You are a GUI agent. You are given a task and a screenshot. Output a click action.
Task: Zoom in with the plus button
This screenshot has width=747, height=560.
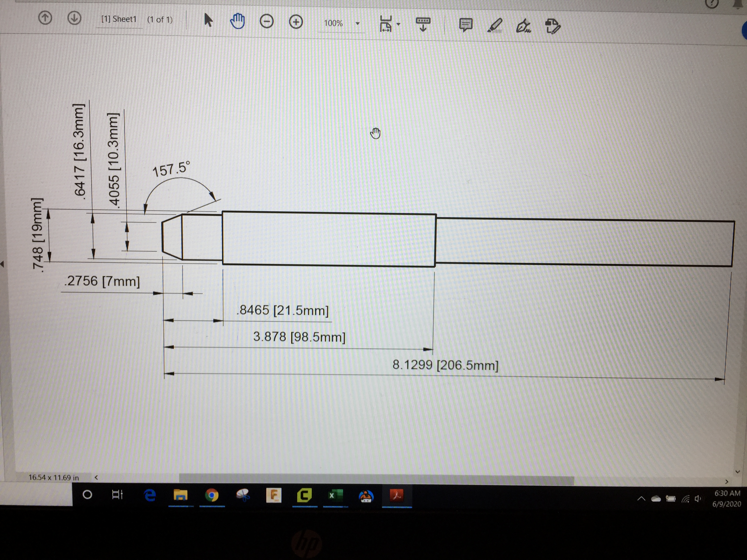tap(296, 22)
